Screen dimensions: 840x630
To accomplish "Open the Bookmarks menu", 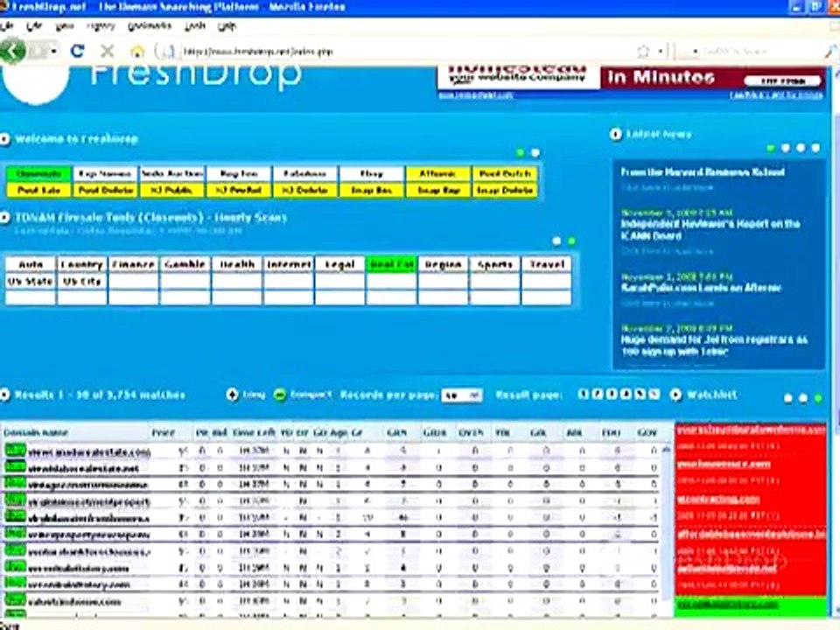I will [150, 25].
